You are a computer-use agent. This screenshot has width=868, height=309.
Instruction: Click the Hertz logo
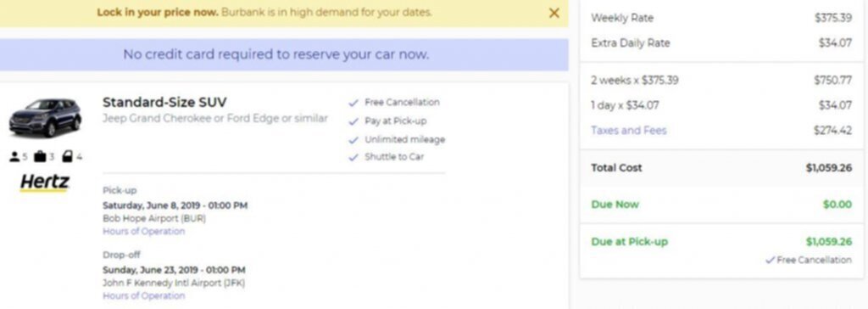click(45, 183)
